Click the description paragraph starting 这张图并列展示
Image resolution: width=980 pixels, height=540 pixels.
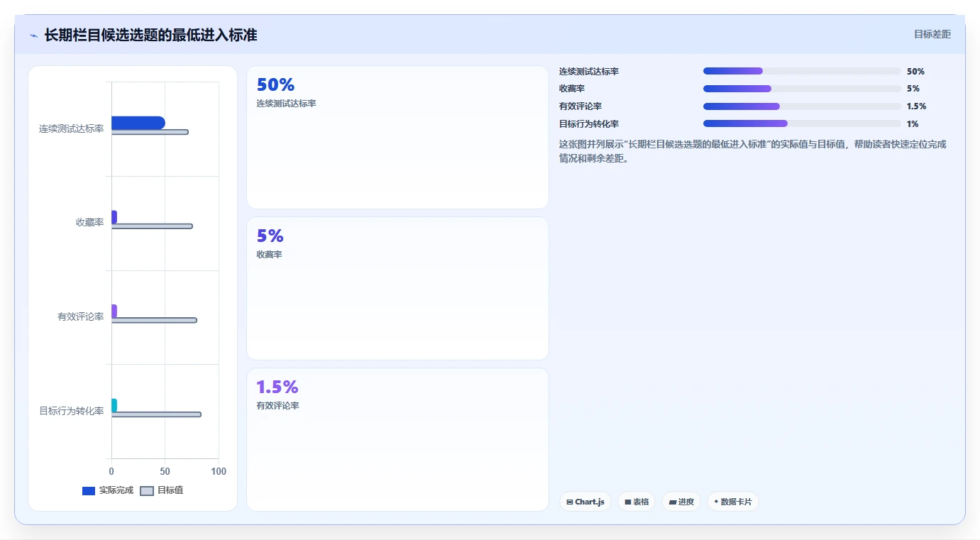753,151
